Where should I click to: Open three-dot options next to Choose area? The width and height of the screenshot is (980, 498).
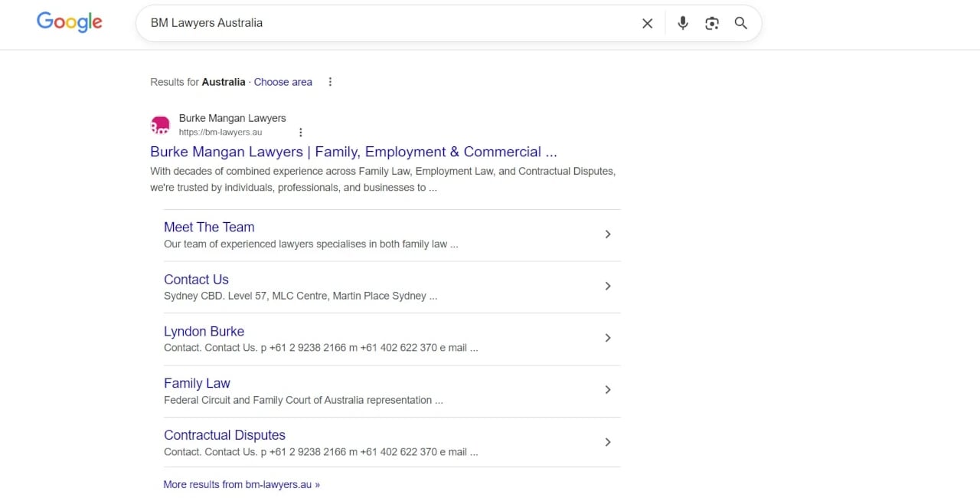330,82
